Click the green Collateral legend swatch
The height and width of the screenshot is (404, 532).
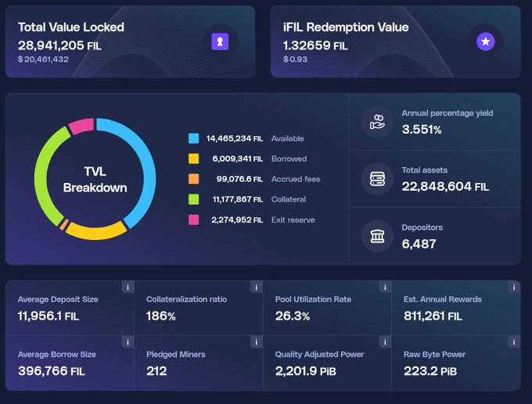click(194, 199)
